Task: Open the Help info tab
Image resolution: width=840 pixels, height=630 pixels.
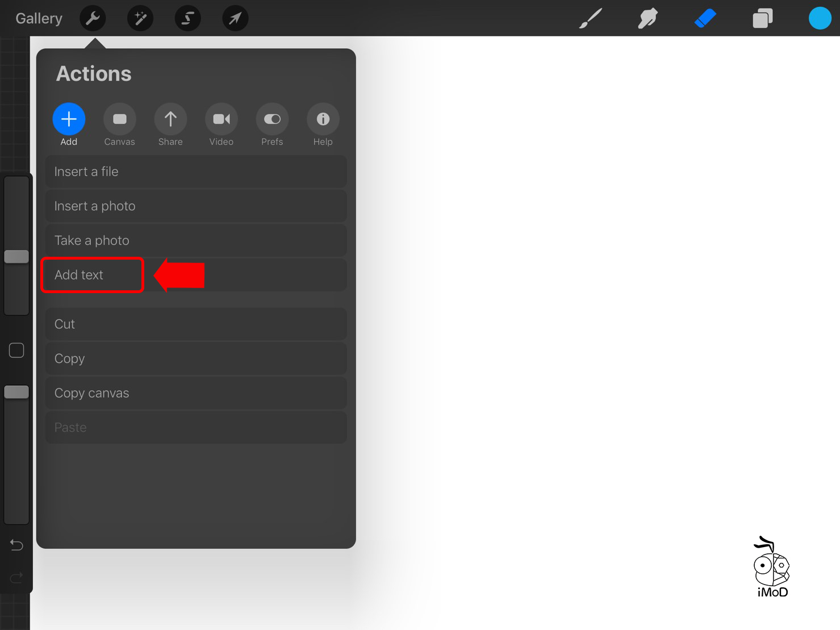Action: 323,124
